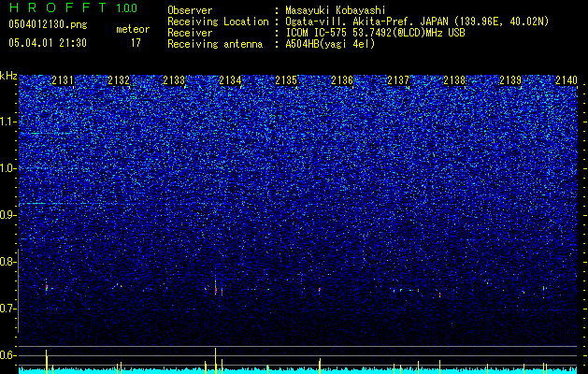Image resolution: width=588 pixels, height=374 pixels.
Task: Click the 2133 time axis marker
Action: point(174,80)
